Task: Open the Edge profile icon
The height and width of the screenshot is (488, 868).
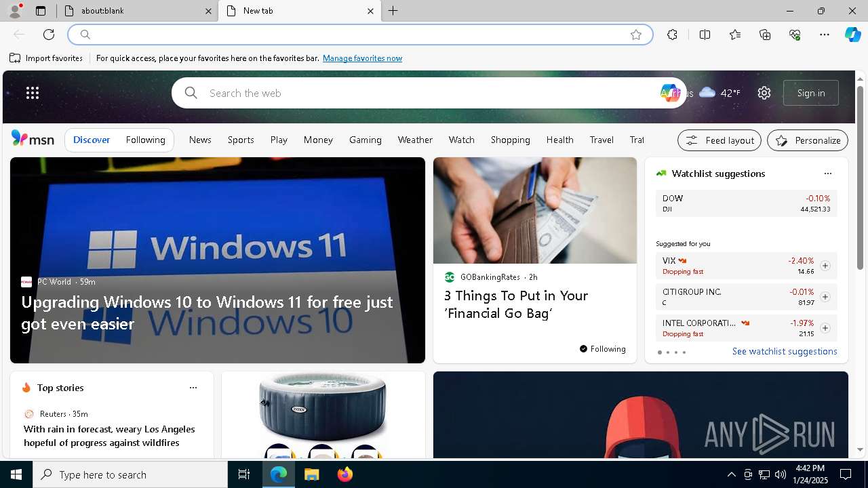Action: (14, 11)
